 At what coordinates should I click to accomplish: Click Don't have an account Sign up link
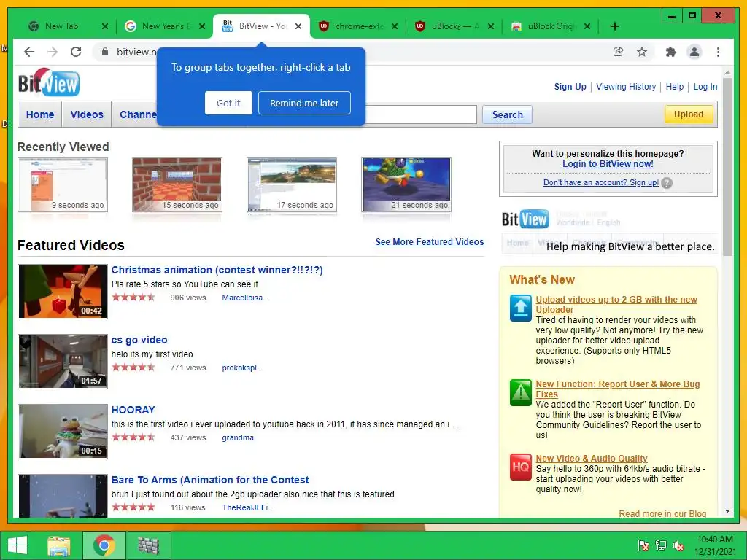tap(601, 182)
